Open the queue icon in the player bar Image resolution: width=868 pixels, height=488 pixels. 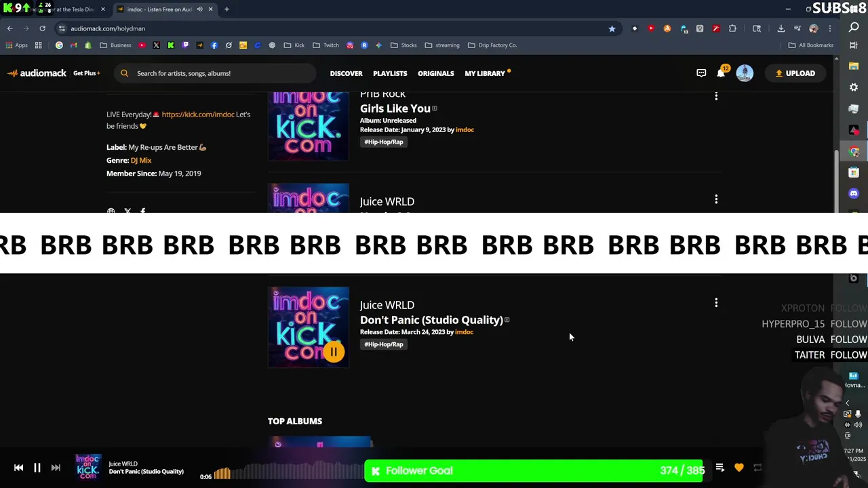pyautogui.click(x=720, y=468)
